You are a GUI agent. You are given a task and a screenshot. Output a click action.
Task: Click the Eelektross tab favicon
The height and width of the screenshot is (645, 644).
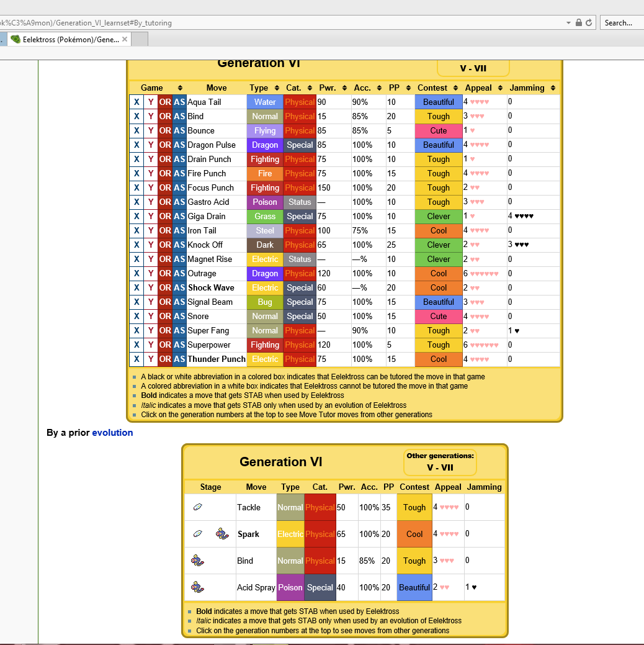[16, 40]
